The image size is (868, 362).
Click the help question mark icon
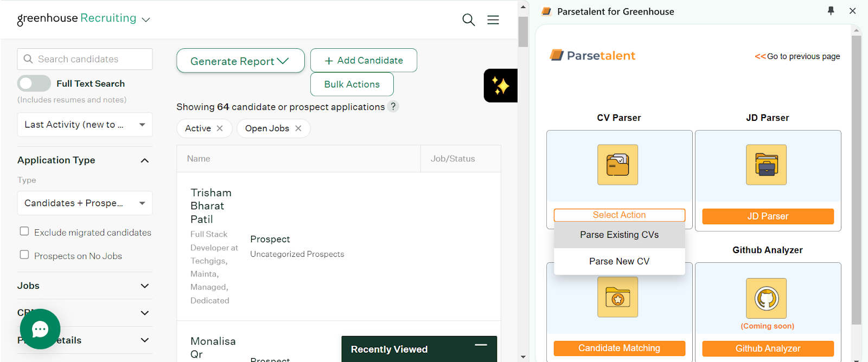394,106
